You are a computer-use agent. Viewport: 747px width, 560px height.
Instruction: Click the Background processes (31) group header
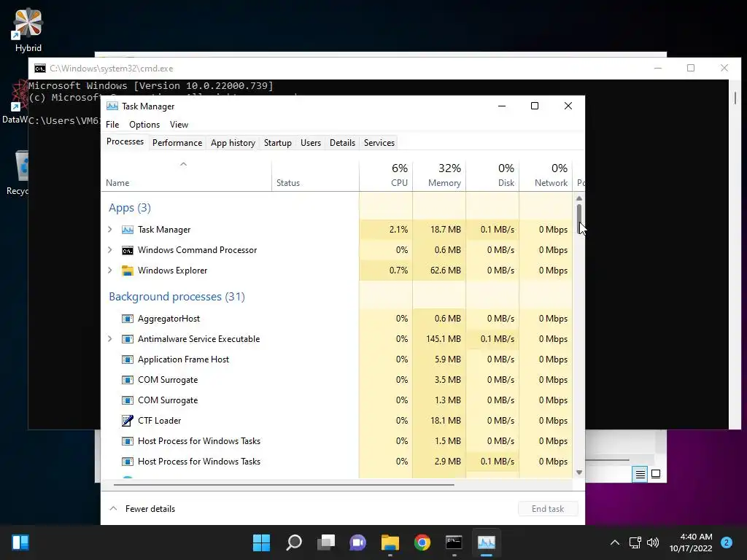[177, 297]
